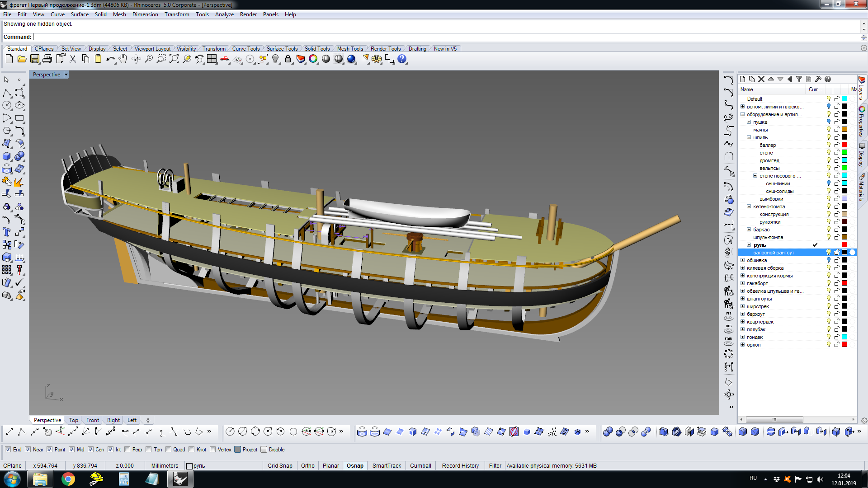Click the padlock Lock objects icon
The image size is (868, 488).
(x=288, y=59)
